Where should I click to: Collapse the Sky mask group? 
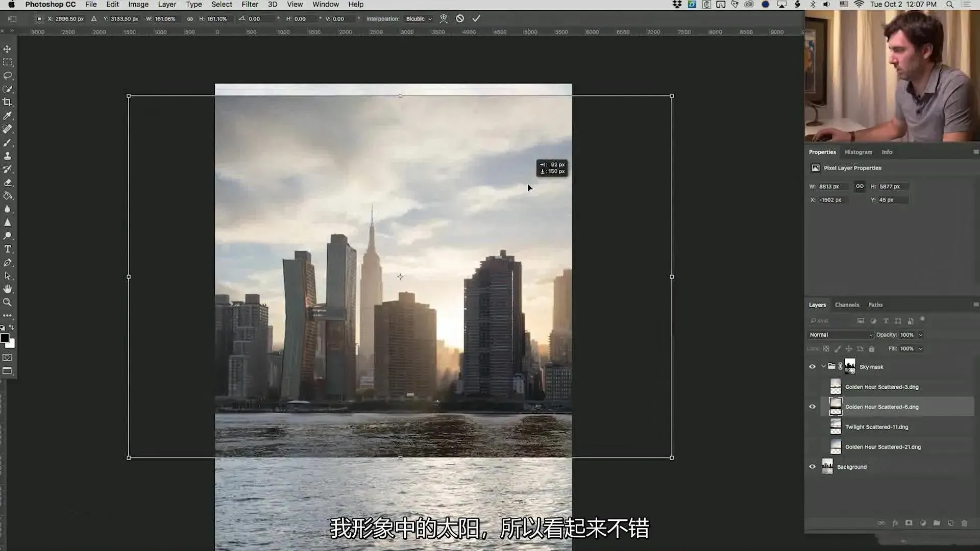pos(823,366)
